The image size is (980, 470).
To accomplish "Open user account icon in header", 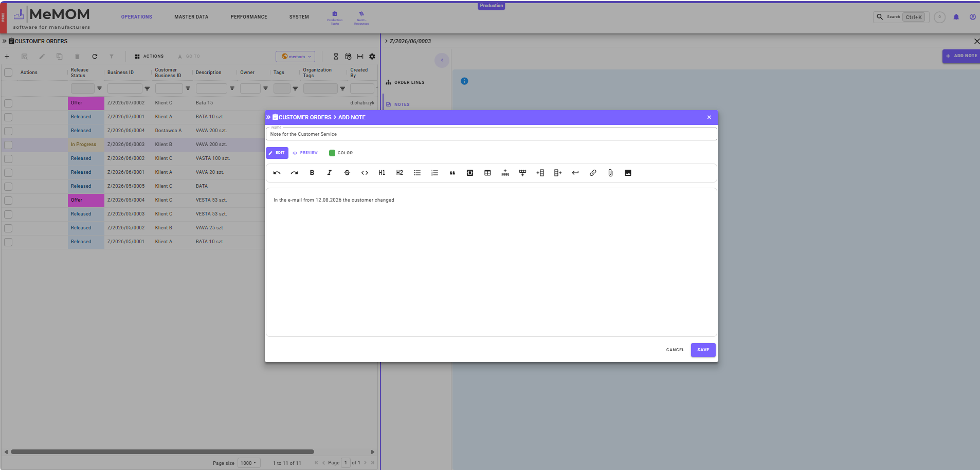I will [973, 17].
